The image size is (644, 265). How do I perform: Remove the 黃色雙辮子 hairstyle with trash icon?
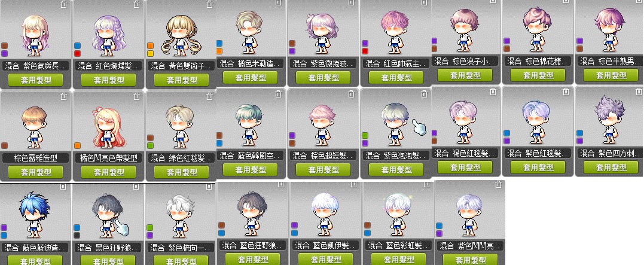(x=209, y=4)
